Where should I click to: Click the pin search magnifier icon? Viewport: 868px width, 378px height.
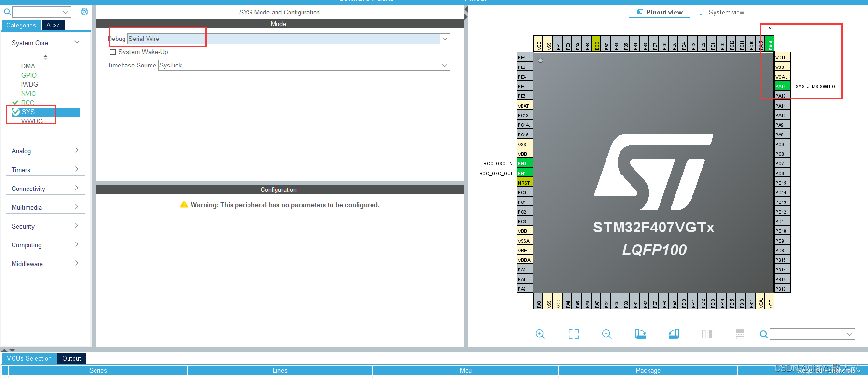click(763, 334)
